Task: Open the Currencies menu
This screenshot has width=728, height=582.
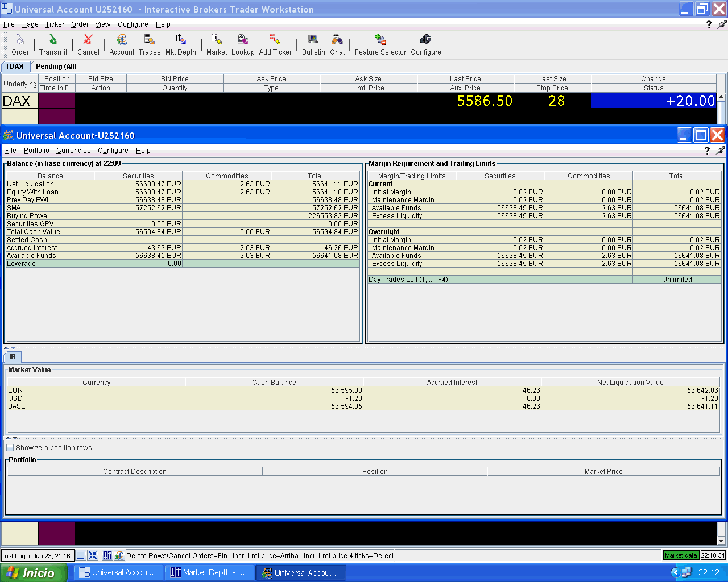Action: [73, 151]
